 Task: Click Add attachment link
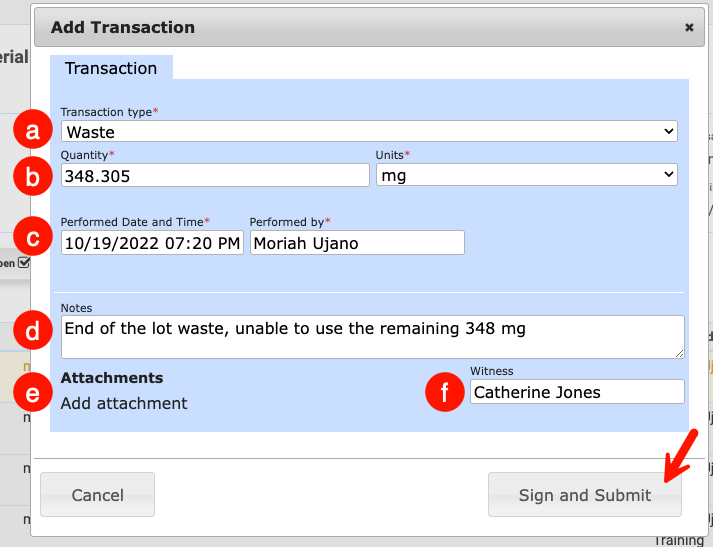[x=124, y=403]
